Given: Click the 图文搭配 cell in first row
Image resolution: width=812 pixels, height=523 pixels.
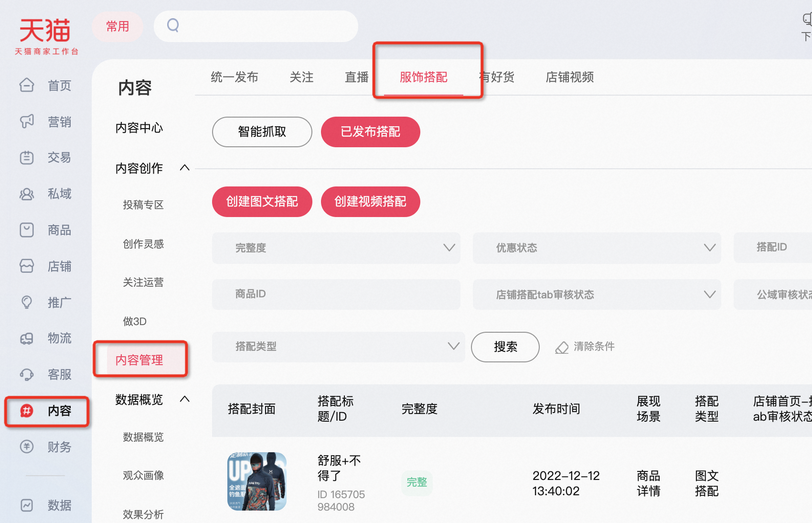Looking at the screenshot, I should [x=707, y=483].
